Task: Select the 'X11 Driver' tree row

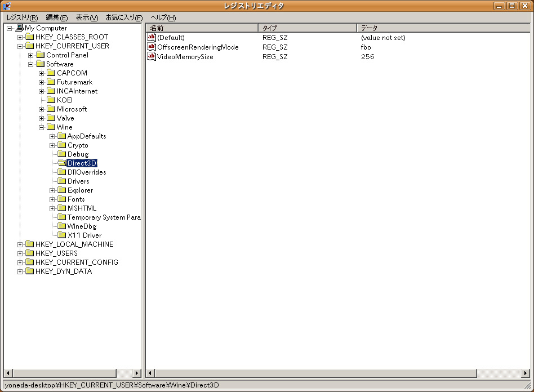Action: click(x=84, y=235)
